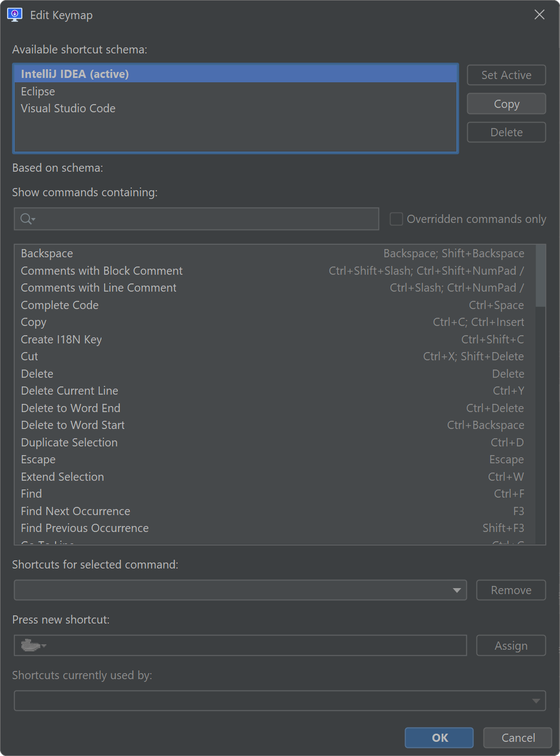
Task: Select Comments with Line Comment command
Action: click(x=275, y=288)
